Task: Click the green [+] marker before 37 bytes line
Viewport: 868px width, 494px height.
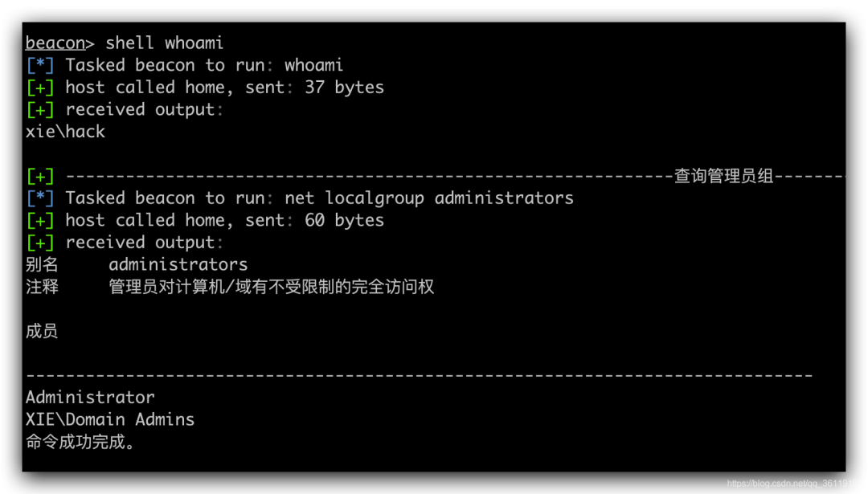Action: coord(40,88)
